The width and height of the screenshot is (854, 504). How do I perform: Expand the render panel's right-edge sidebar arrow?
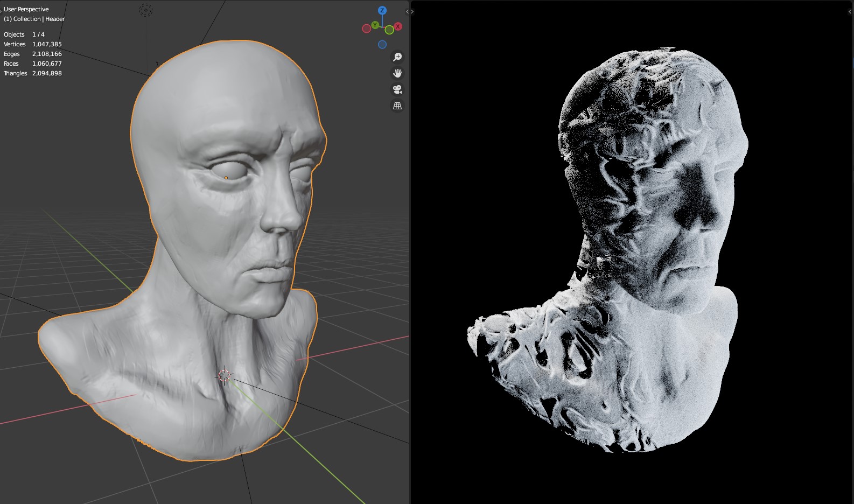(850, 11)
